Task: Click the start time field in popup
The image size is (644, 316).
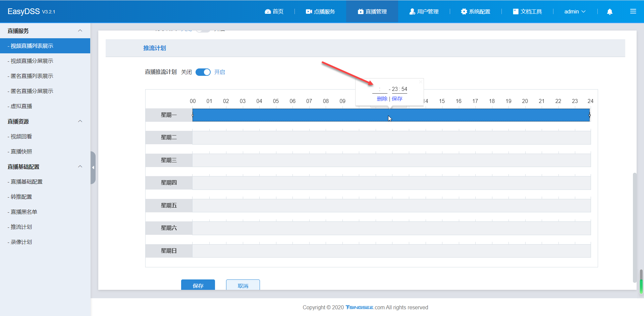Action: point(380,89)
